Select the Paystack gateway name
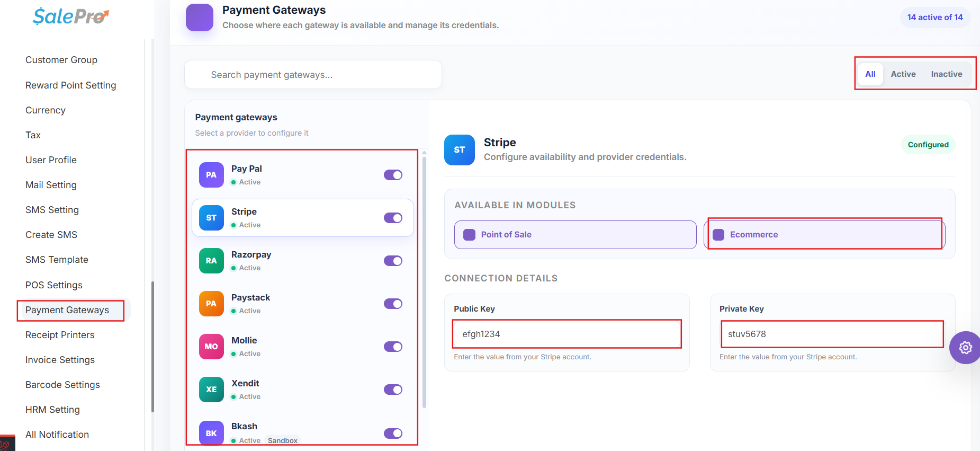The image size is (980, 451). pos(250,297)
